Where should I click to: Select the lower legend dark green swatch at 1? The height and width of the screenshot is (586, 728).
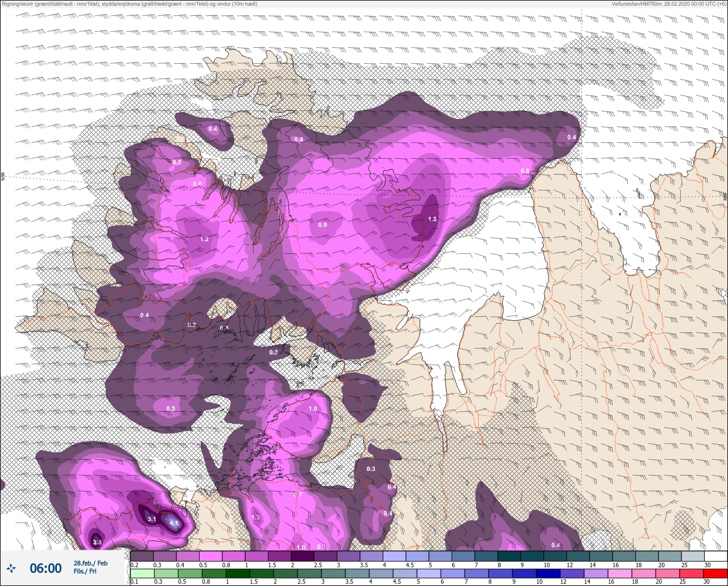tap(238, 573)
